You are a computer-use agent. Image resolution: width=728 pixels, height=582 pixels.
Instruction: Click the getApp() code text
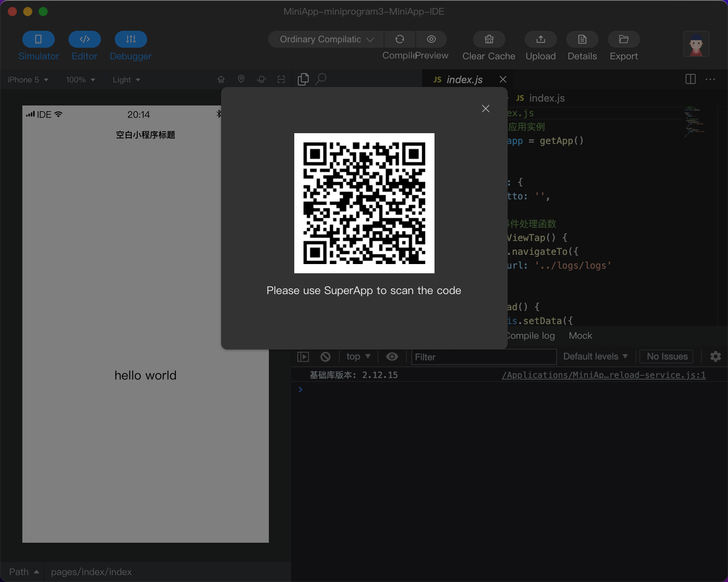point(562,141)
